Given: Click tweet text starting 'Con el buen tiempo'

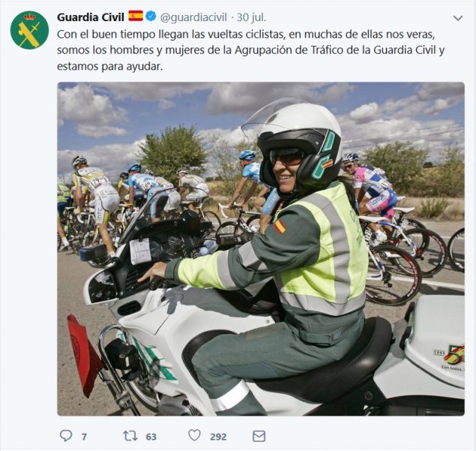Looking at the screenshot, I should pyautogui.click(x=251, y=50).
